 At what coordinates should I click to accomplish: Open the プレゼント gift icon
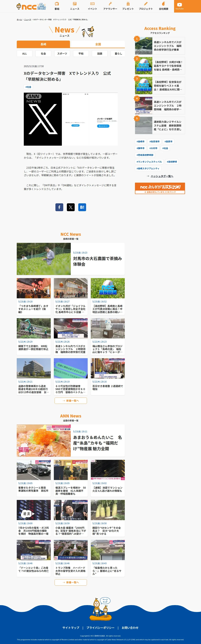(x=128, y=6)
